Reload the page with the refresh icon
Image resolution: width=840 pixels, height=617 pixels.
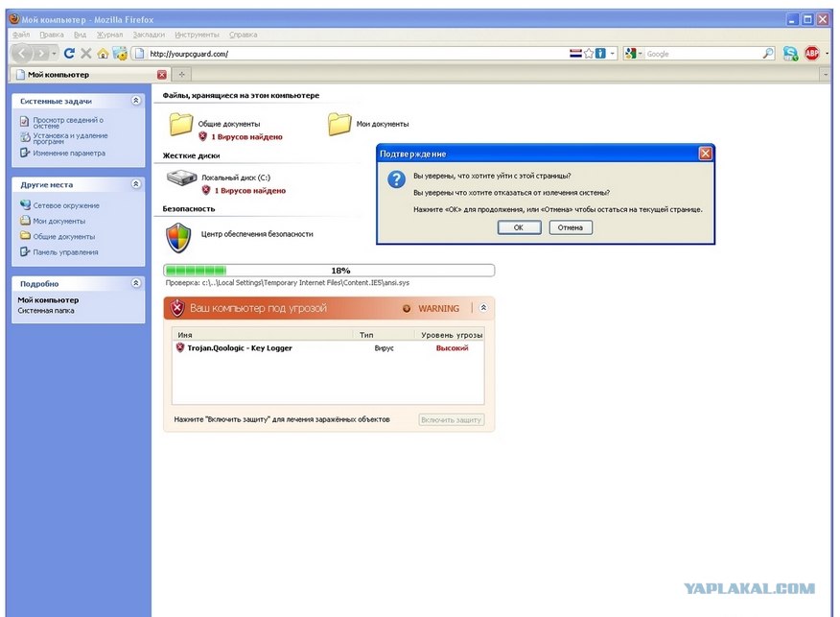tap(69, 53)
